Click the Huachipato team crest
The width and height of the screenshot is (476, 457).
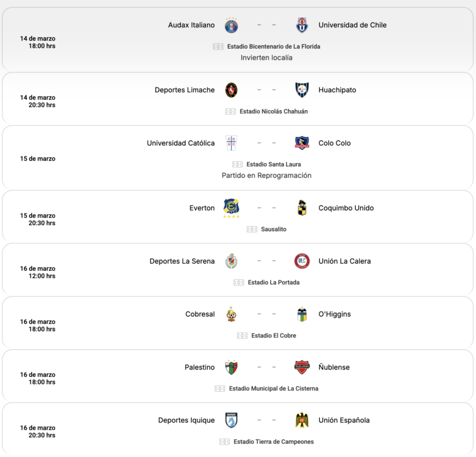[302, 90]
